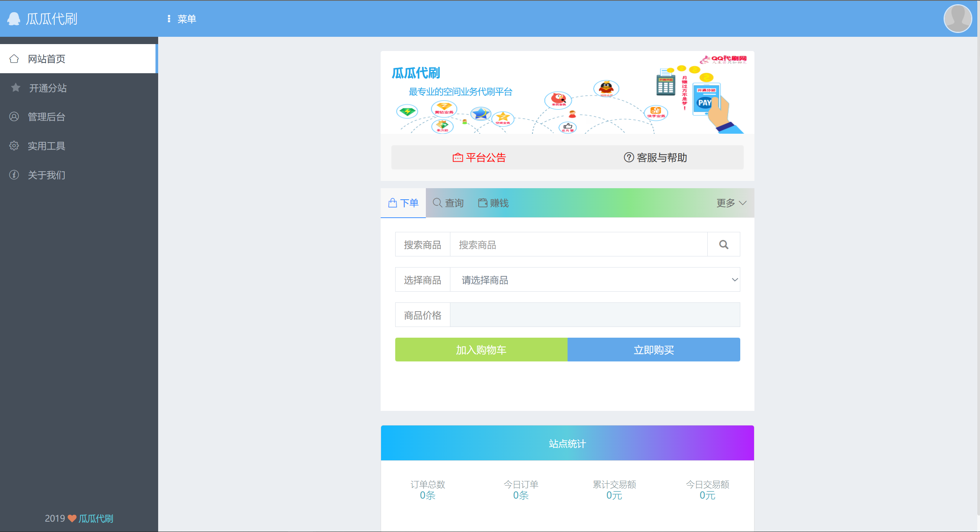
Task: Click the gear icon for 实用工具
Action: pos(14,146)
